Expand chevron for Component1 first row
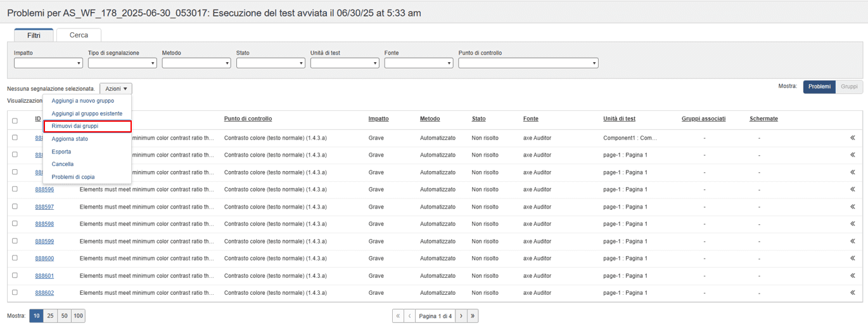The image size is (868, 336). (x=852, y=138)
